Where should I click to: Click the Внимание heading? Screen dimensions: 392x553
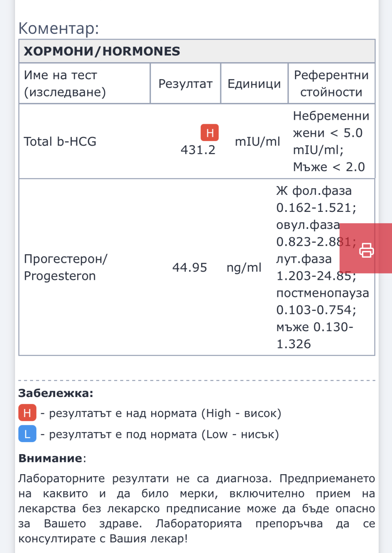click(x=52, y=458)
